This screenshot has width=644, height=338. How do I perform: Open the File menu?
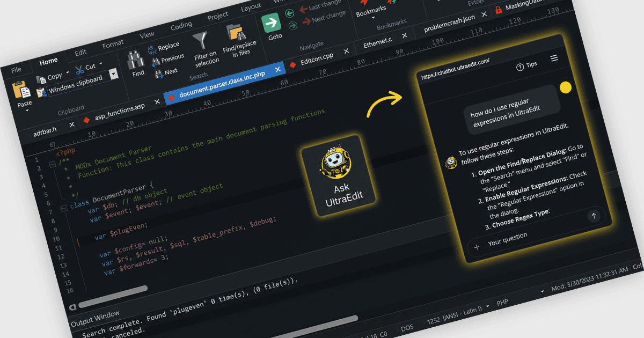pos(16,70)
